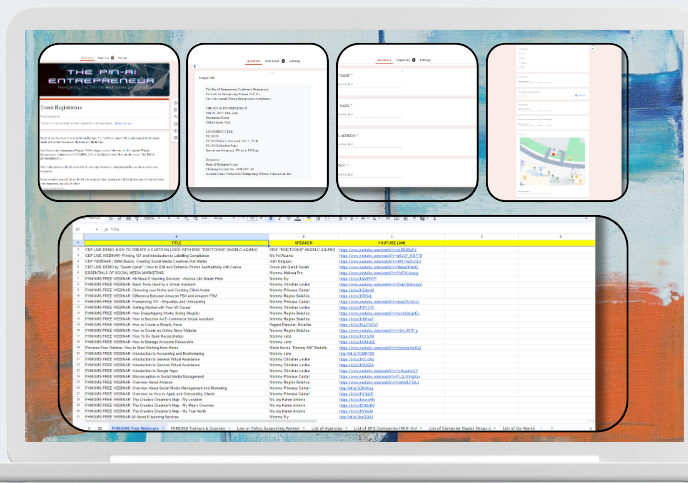Open the name box dropdown showing A1
The image size is (688, 483).
pos(97,229)
